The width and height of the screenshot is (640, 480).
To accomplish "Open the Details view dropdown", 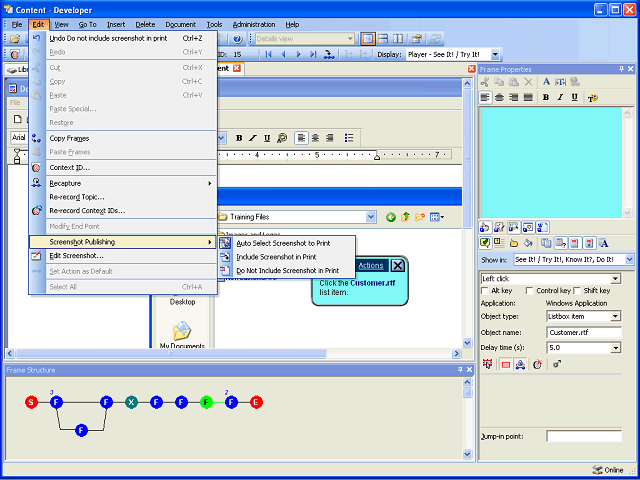I will (x=350, y=39).
